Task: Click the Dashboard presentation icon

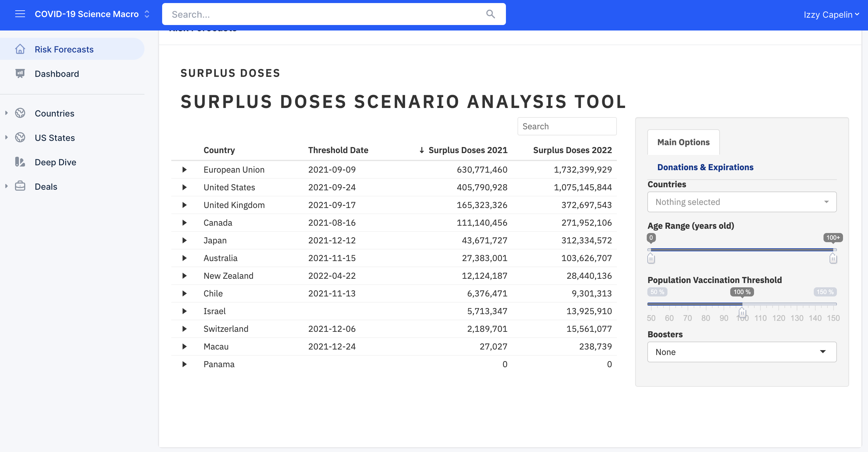Action: pos(20,74)
